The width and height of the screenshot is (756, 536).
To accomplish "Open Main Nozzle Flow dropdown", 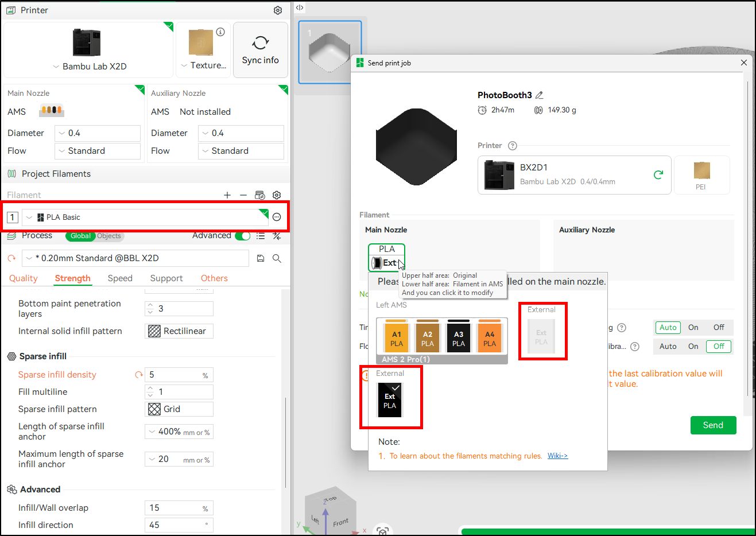I will [98, 151].
